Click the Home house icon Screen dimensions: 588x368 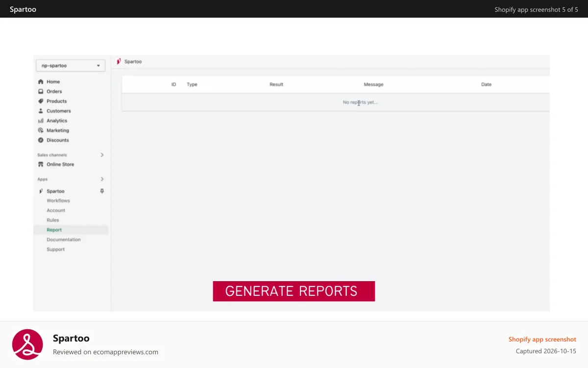click(41, 81)
